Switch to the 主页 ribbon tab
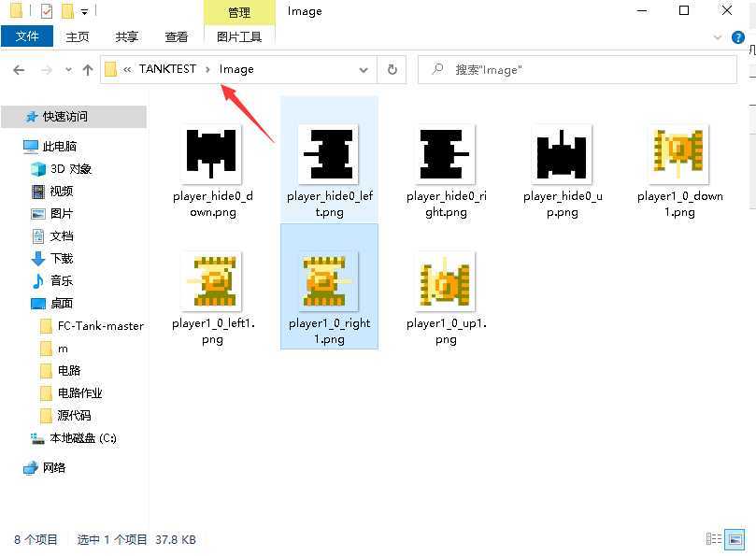 (78, 36)
